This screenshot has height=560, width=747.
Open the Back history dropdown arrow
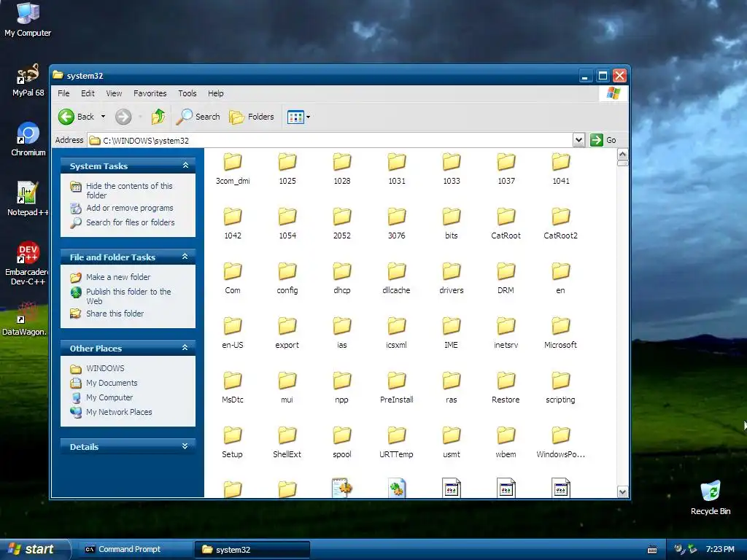point(103,117)
